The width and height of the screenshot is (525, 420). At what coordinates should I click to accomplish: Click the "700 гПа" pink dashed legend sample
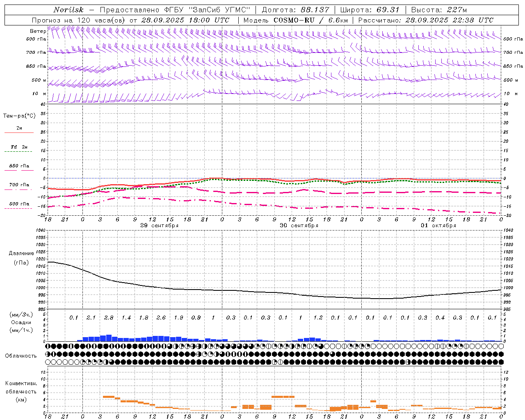pyautogui.click(x=19, y=189)
